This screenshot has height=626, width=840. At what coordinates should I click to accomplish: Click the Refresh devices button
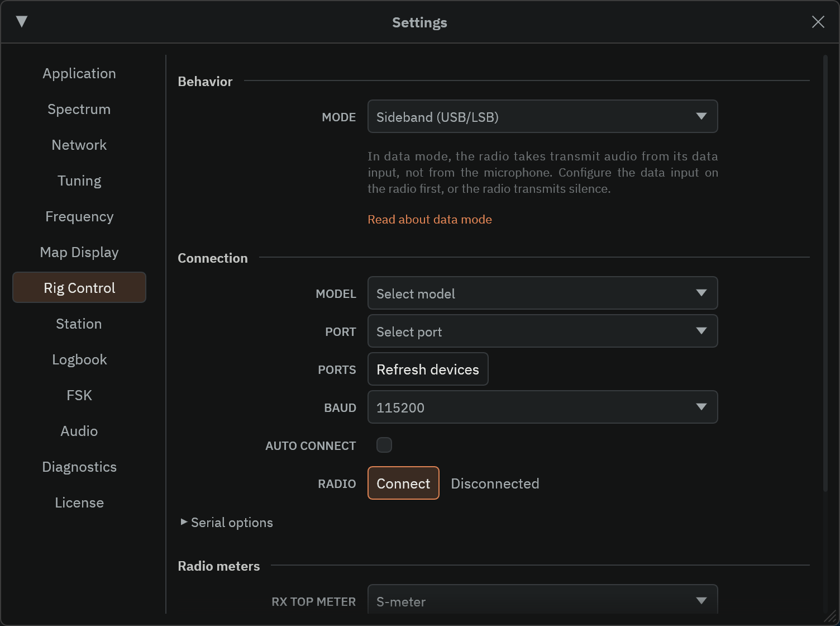pos(428,369)
